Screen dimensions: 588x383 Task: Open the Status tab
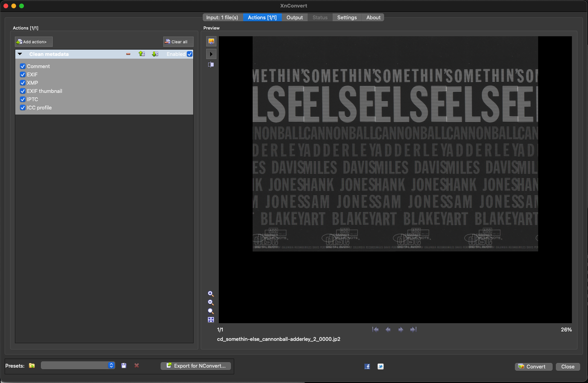[x=320, y=17]
